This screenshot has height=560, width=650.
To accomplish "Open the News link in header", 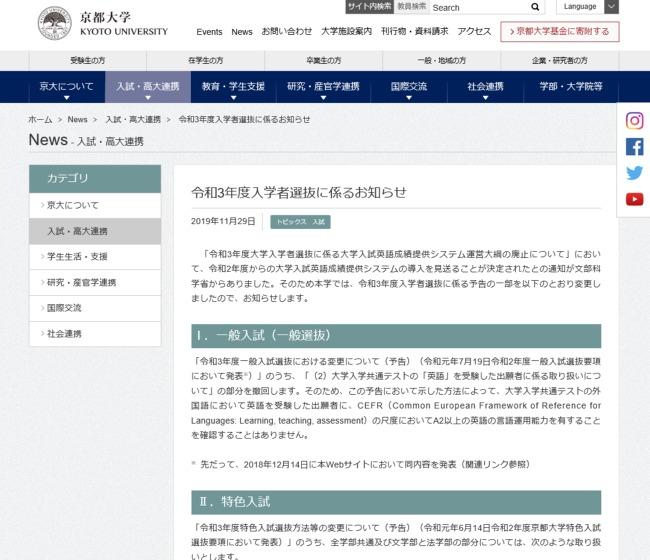I will (x=242, y=32).
